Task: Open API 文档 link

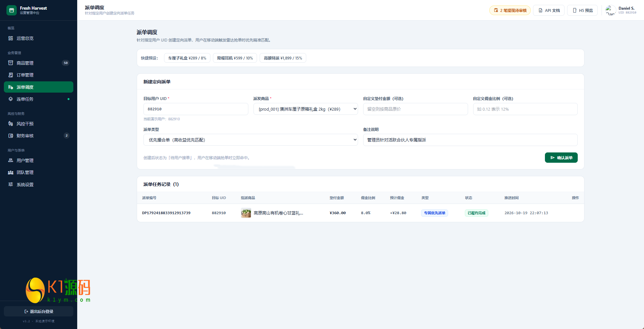Action: pos(549,10)
